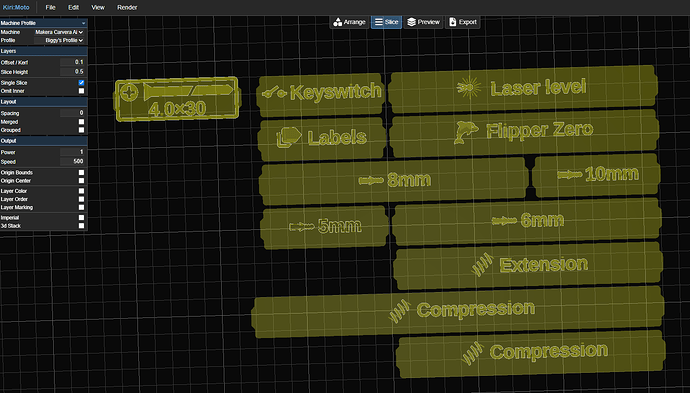Image resolution: width=690 pixels, height=393 pixels.
Task: Open the View menu
Action: pos(98,7)
